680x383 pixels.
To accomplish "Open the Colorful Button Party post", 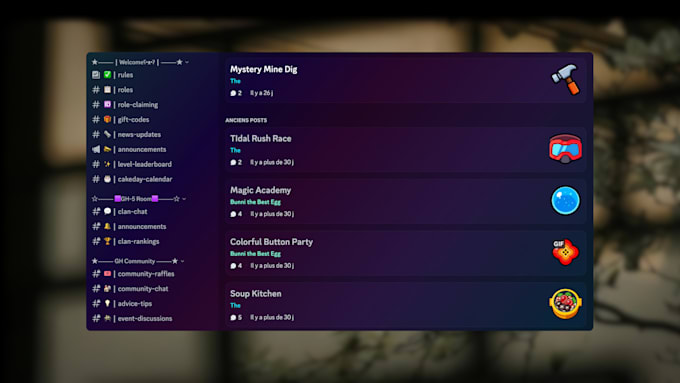I will click(x=405, y=253).
